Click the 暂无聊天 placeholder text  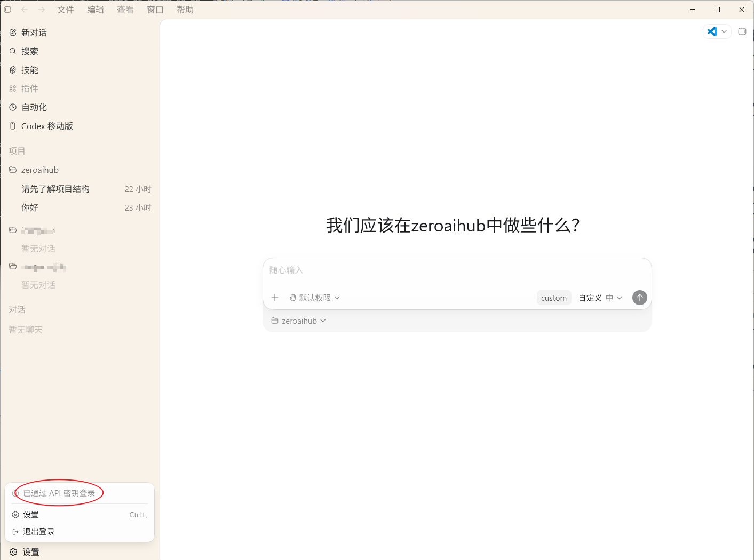[x=26, y=330]
